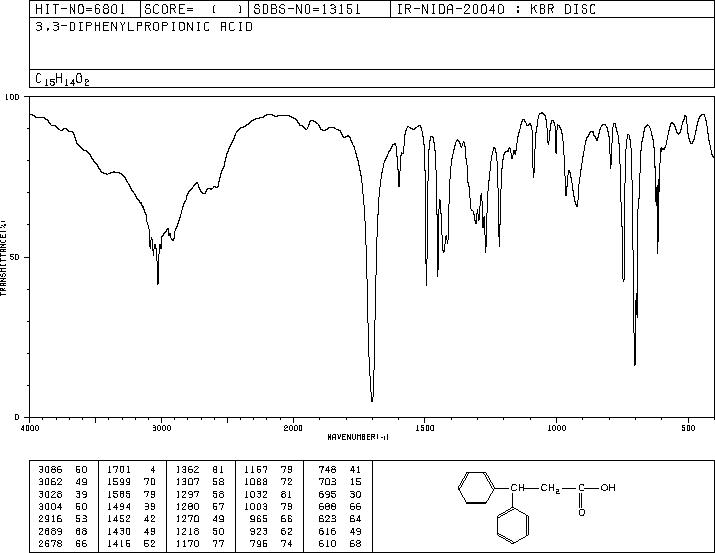Click the SCORE= header cell

[x=194, y=9]
